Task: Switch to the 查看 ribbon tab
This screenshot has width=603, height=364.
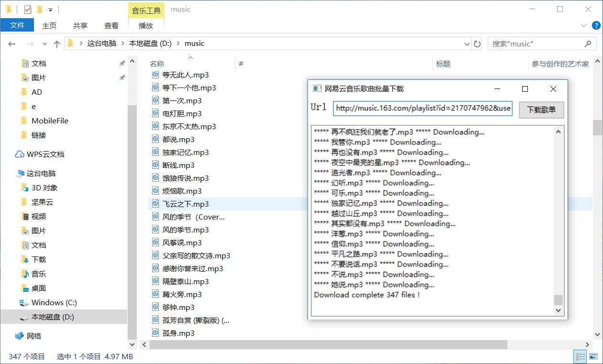Action: tap(111, 25)
